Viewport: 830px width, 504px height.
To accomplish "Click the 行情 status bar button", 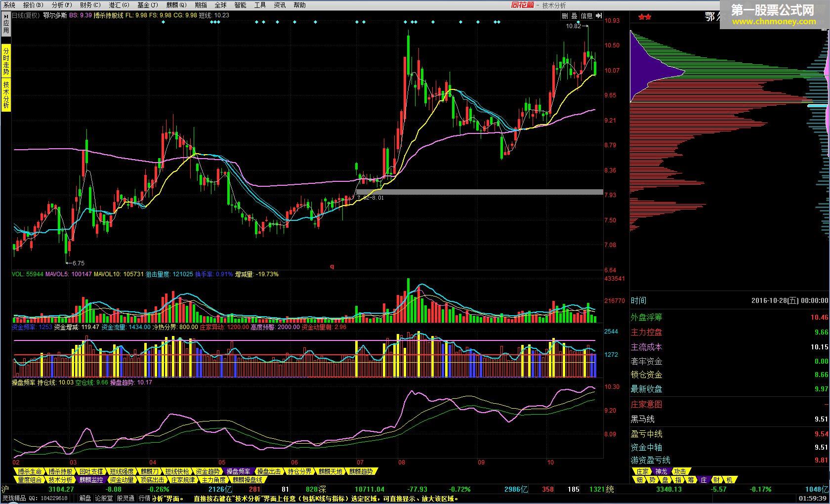I will [x=144, y=498].
